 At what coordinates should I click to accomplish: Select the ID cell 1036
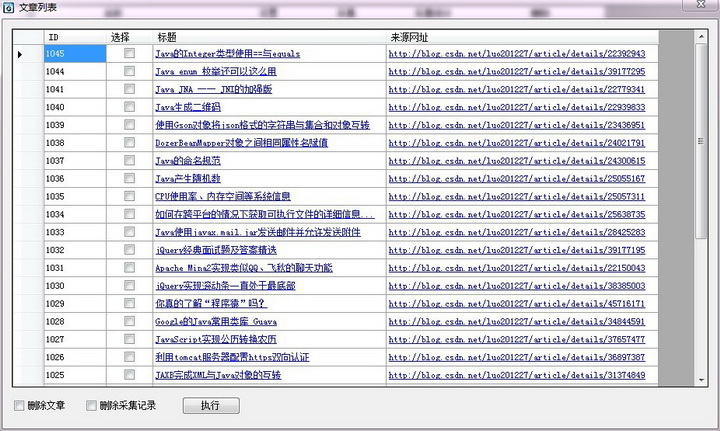75,179
